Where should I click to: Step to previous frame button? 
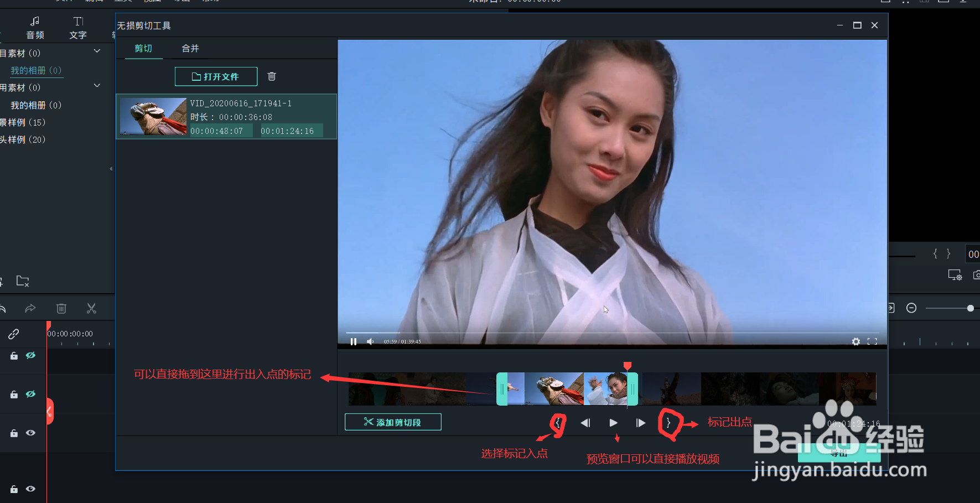click(585, 423)
